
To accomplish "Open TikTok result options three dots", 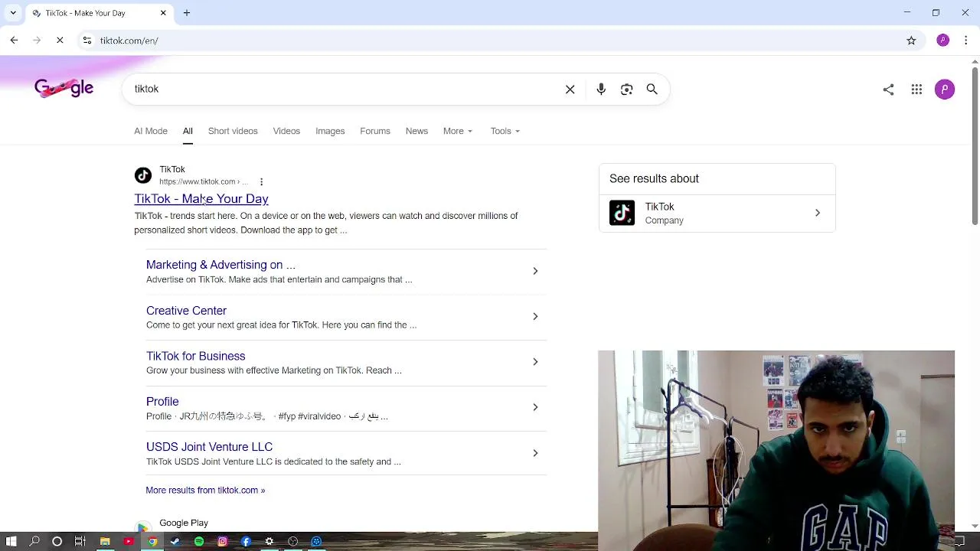I will click(x=261, y=181).
